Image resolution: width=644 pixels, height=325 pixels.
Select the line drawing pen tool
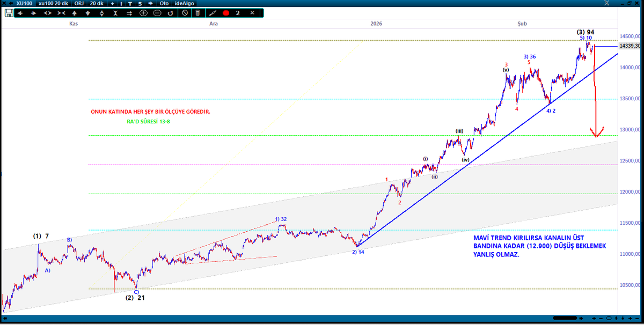(x=212, y=13)
